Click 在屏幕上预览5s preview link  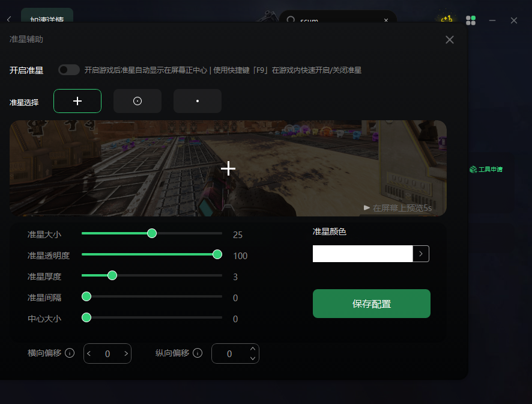pyautogui.click(x=397, y=208)
